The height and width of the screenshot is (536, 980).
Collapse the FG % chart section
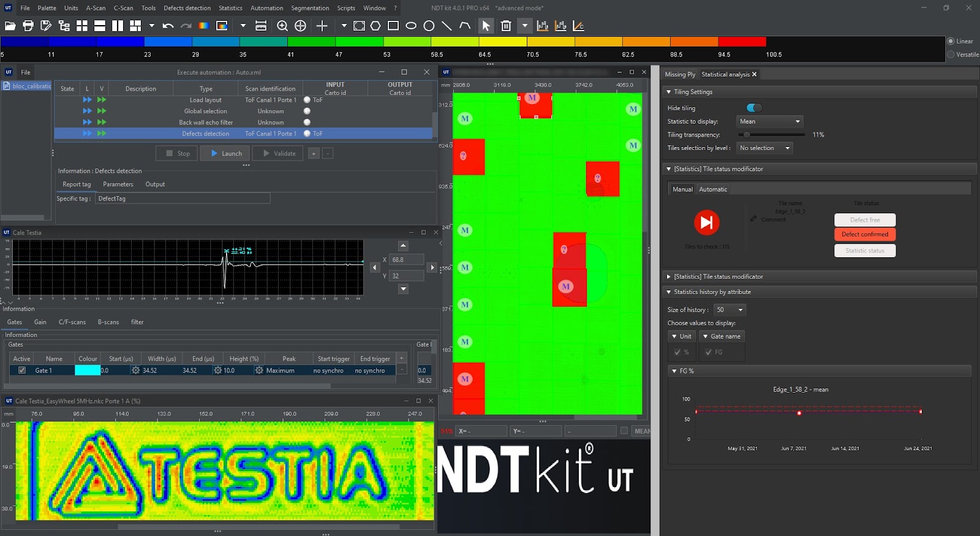[x=674, y=371]
